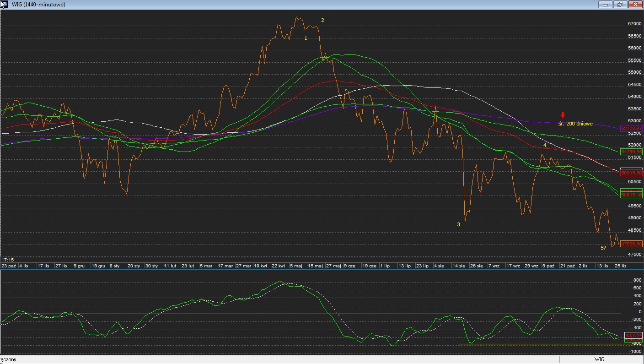Select wave label 2 near the peak
Viewport: 644px width, 364px height.
[x=322, y=20]
